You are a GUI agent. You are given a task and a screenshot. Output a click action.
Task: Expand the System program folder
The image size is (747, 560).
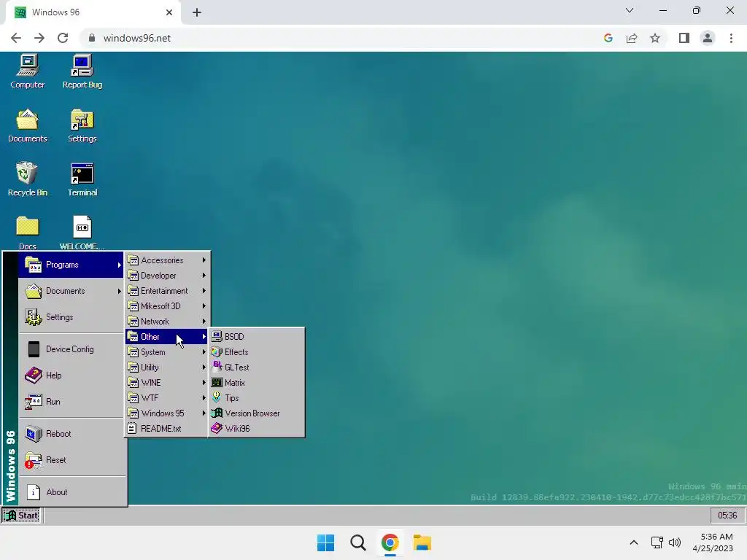(x=167, y=352)
